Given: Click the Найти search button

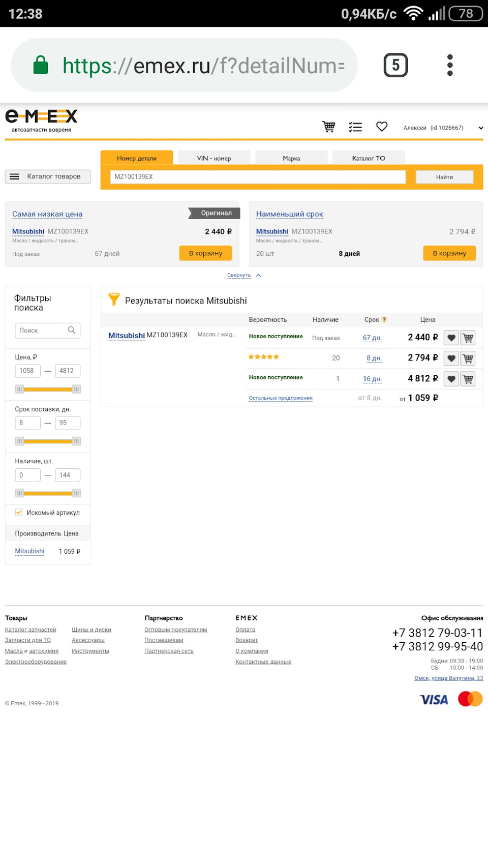Looking at the screenshot, I should click(444, 177).
